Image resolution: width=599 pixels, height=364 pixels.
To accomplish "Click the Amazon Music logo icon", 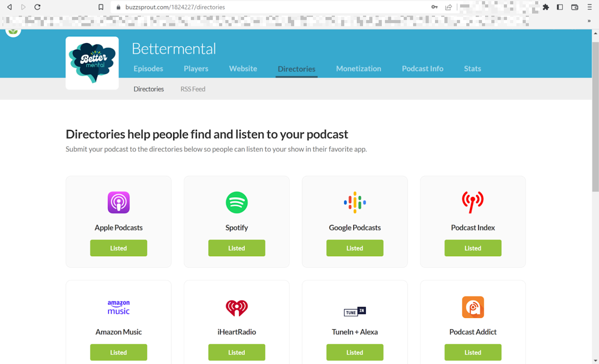I will tap(119, 307).
